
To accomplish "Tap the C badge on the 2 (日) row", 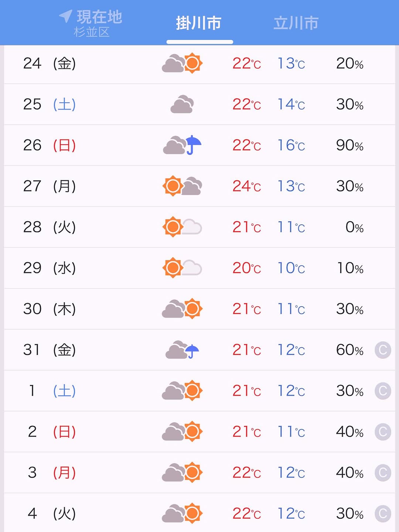I will (x=383, y=432).
